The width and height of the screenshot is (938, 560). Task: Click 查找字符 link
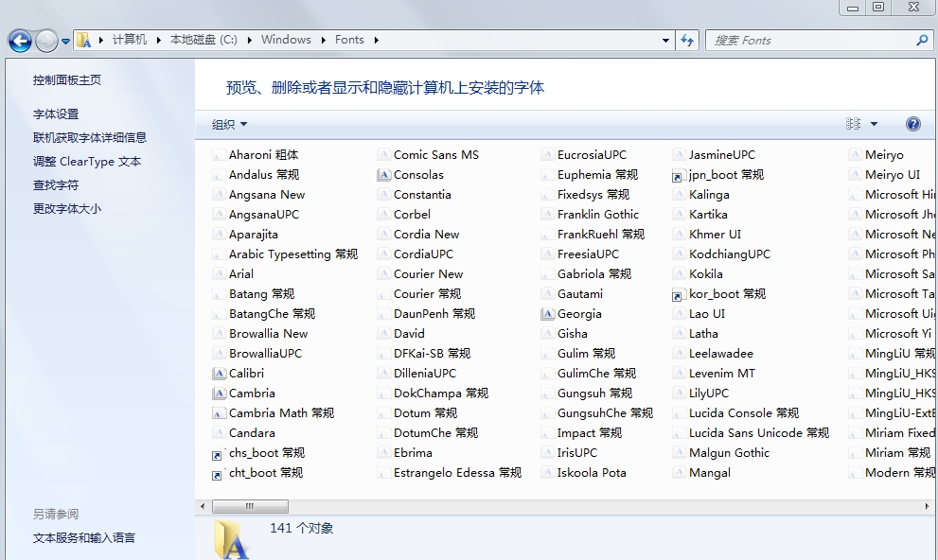pyautogui.click(x=56, y=185)
